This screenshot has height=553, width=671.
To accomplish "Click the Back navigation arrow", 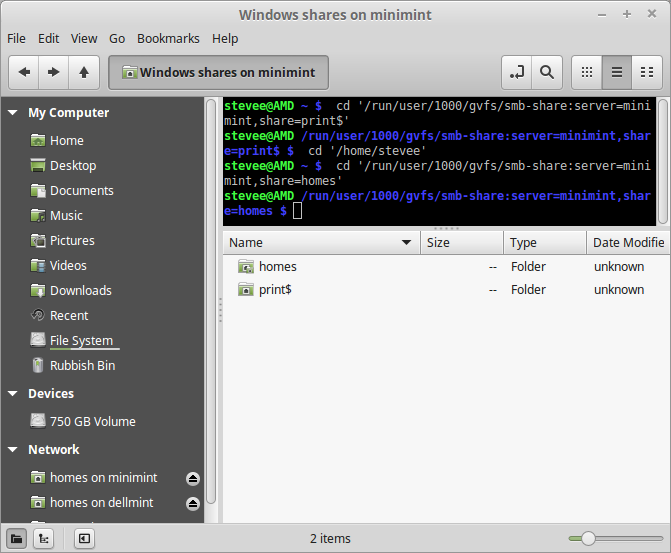I will point(24,72).
